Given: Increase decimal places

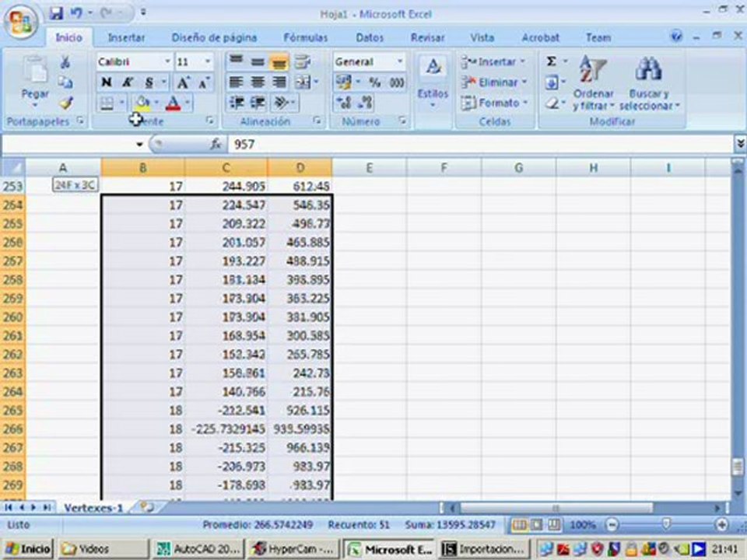Looking at the screenshot, I should [344, 103].
